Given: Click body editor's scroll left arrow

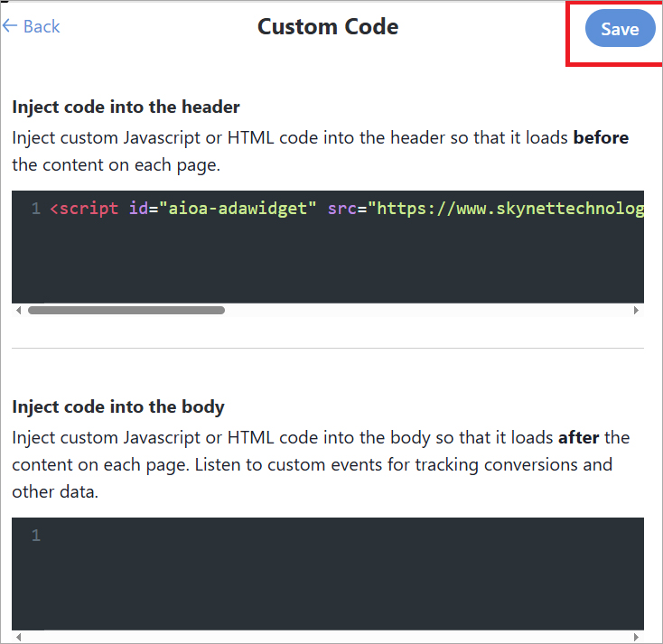Looking at the screenshot, I should tap(20, 637).
